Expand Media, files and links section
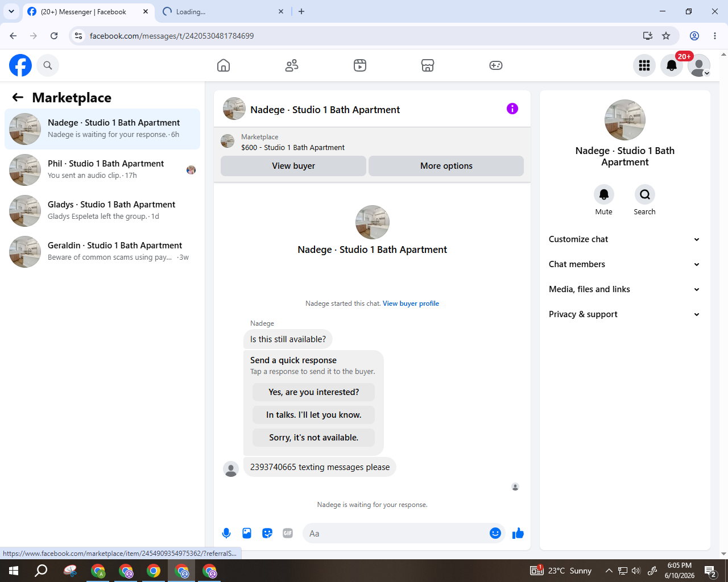The height and width of the screenshot is (582, 728). [625, 289]
